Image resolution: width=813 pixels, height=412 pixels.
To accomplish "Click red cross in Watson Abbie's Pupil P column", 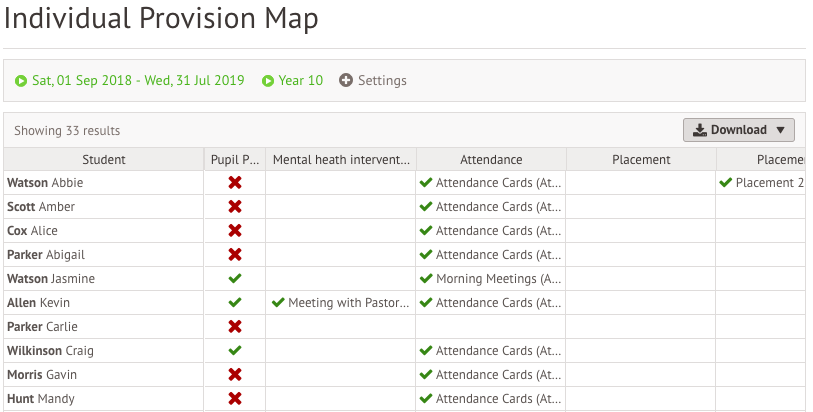I will (x=235, y=182).
